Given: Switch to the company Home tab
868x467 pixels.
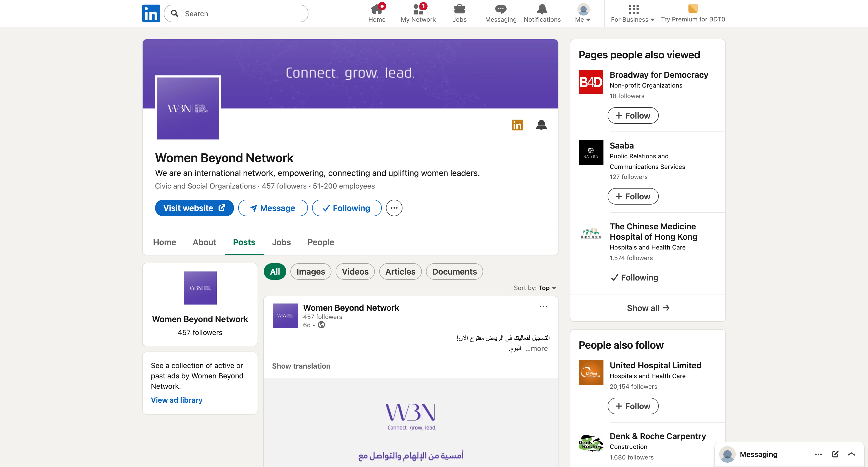Looking at the screenshot, I should click(x=165, y=242).
